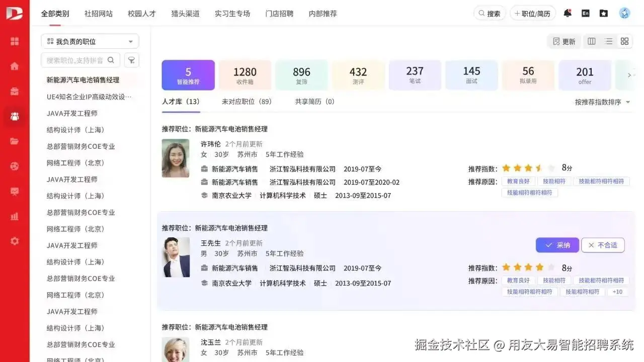This screenshot has height=362, width=644.
Task: Open the 复筛 card showing 896
Action: [301, 75]
